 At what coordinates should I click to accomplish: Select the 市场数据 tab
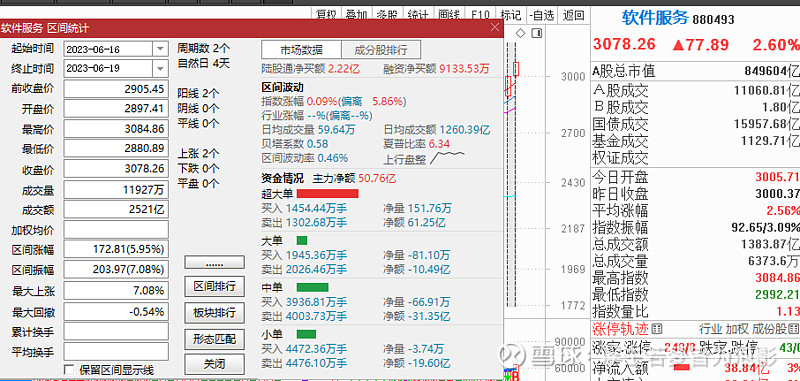tap(301, 50)
